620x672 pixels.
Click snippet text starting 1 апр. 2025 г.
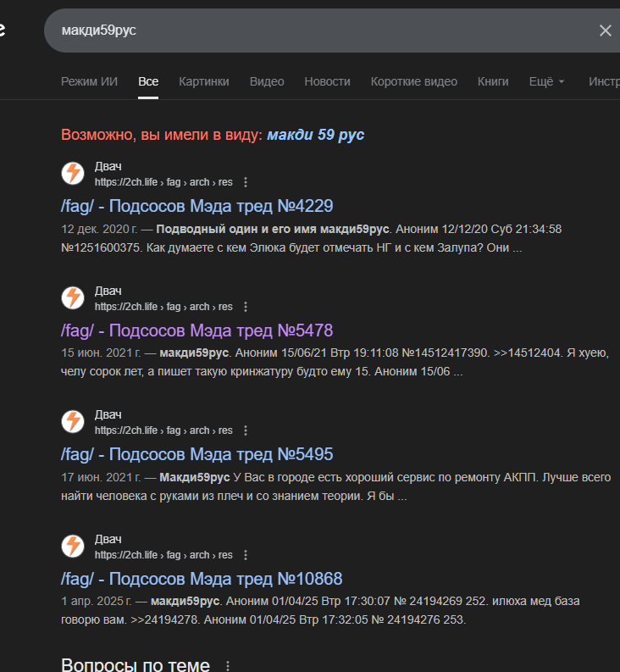point(320,610)
